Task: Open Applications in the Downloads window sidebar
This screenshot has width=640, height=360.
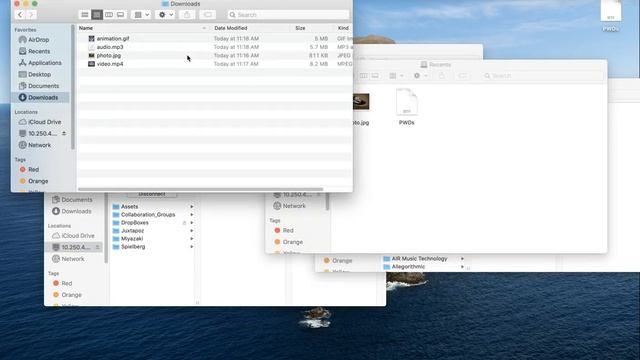Action: [x=44, y=63]
